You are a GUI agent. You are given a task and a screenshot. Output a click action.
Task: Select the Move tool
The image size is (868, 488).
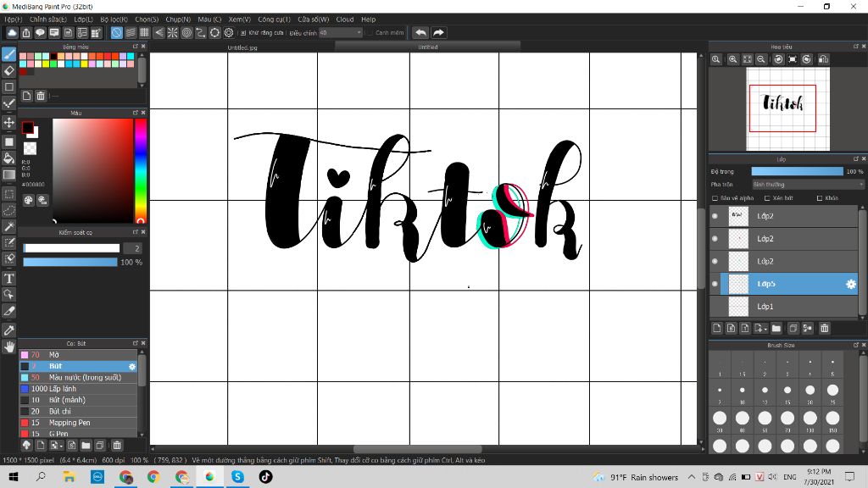click(8, 122)
